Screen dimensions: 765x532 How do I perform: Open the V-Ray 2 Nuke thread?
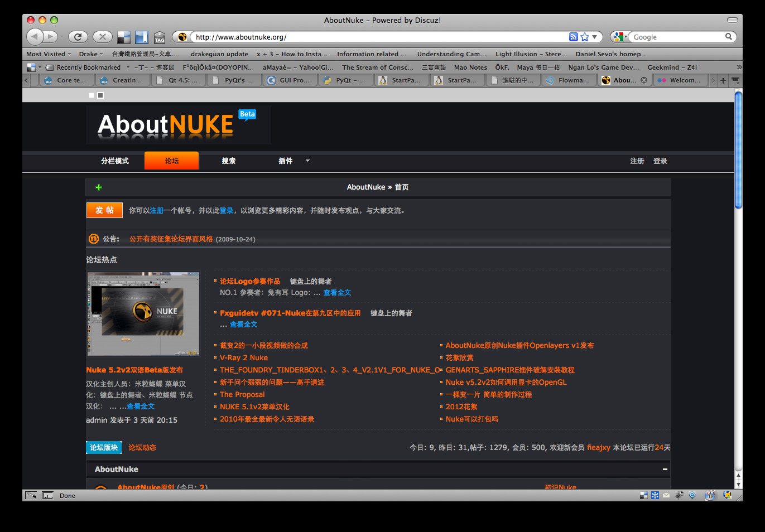(244, 357)
